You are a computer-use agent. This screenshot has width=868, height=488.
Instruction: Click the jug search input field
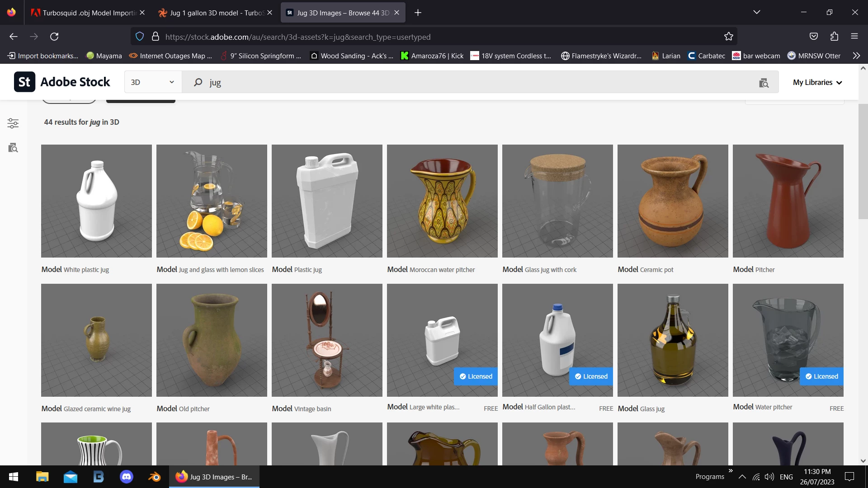[x=452, y=82]
